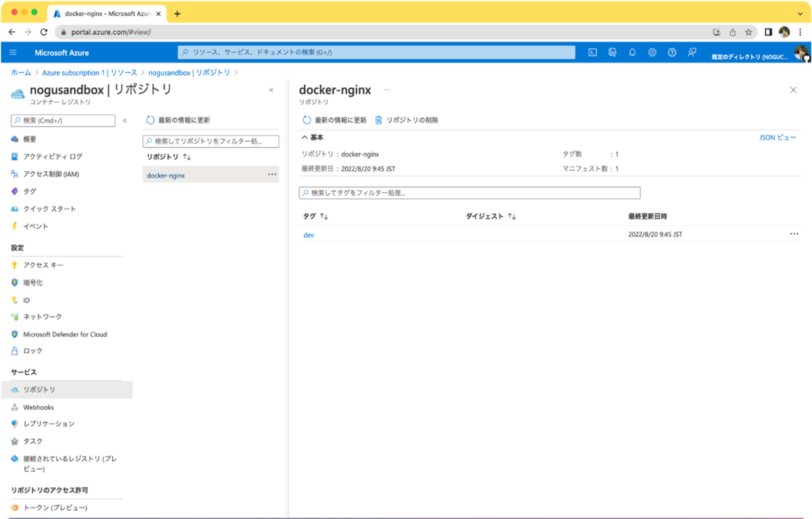This screenshot has width=812, height=519.
Task: Open a new Chrome tab
Action: pos(177,14)
